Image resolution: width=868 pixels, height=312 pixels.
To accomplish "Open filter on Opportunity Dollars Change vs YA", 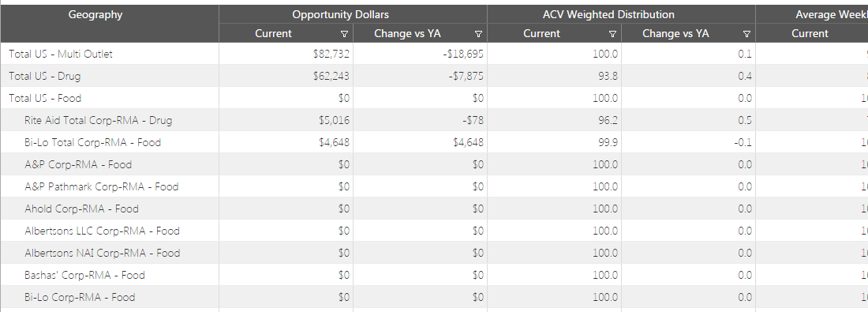I will (478, 34).
